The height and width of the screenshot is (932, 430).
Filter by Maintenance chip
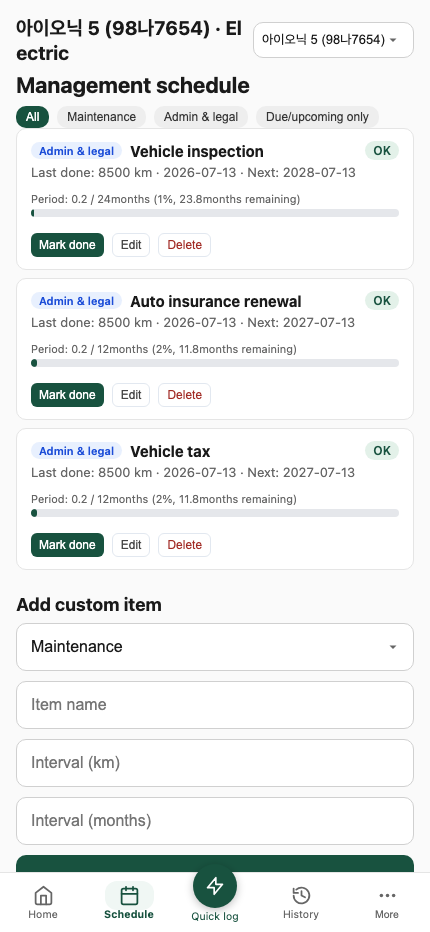101,116
